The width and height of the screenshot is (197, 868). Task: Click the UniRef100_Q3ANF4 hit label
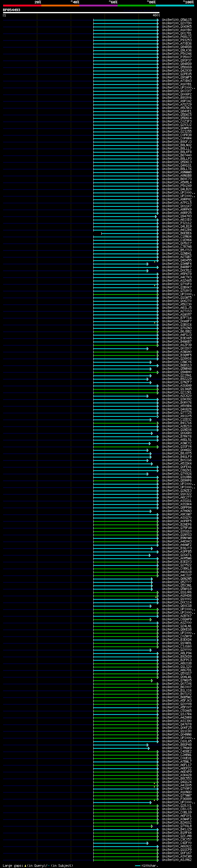click(x=177, y=264)
